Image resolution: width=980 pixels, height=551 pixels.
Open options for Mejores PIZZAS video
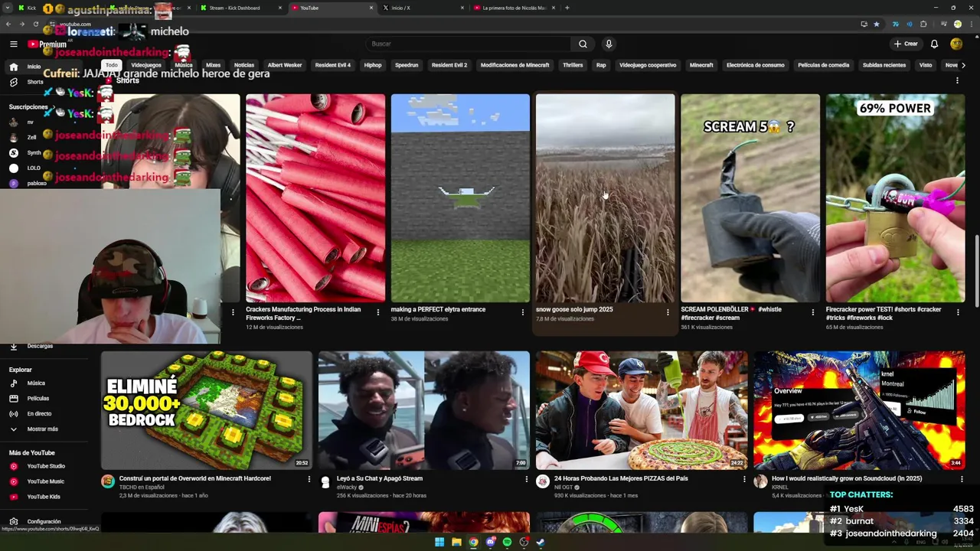click(744, 479)
